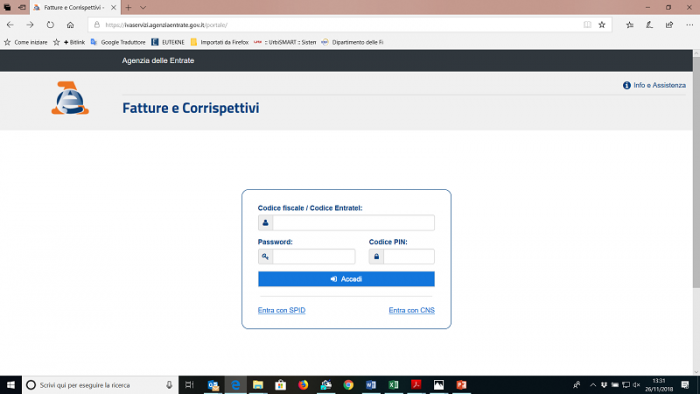Click the Accedi login button
Viewport: 700px width, 394px height.
point(346,279)
